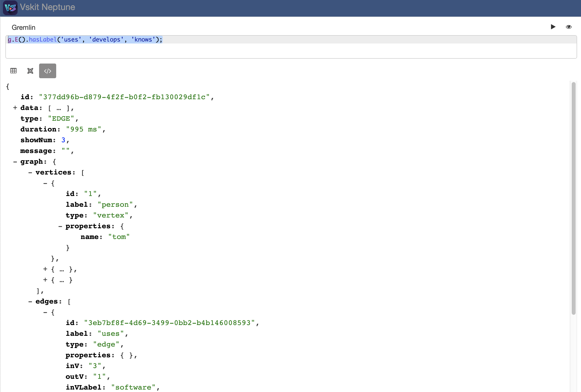Collapse the first vertex object
The image size is (581, 392).
tap(45, 183)
